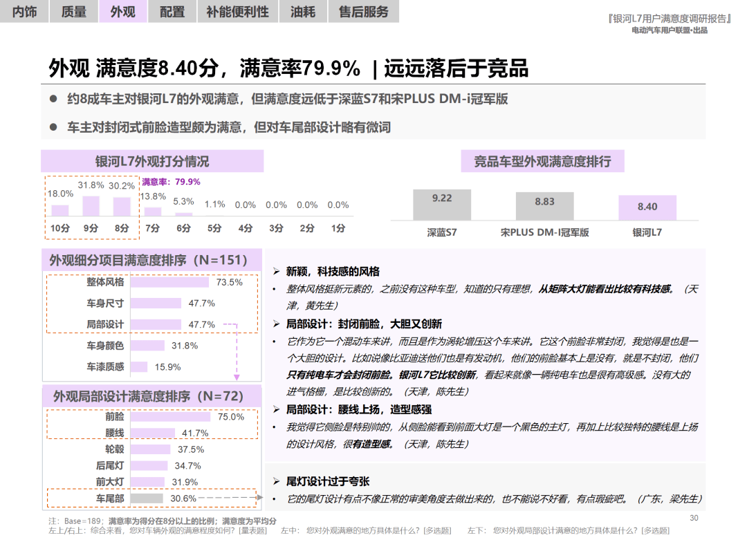
Task: Click the 车身尺寸 row label
Action: [x=105, y=304]
